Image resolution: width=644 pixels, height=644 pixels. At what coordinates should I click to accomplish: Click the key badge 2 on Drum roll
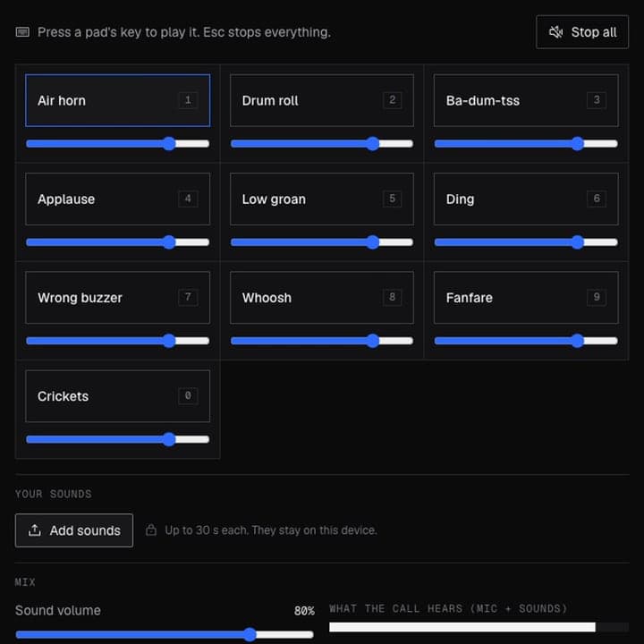pos(393,100)
